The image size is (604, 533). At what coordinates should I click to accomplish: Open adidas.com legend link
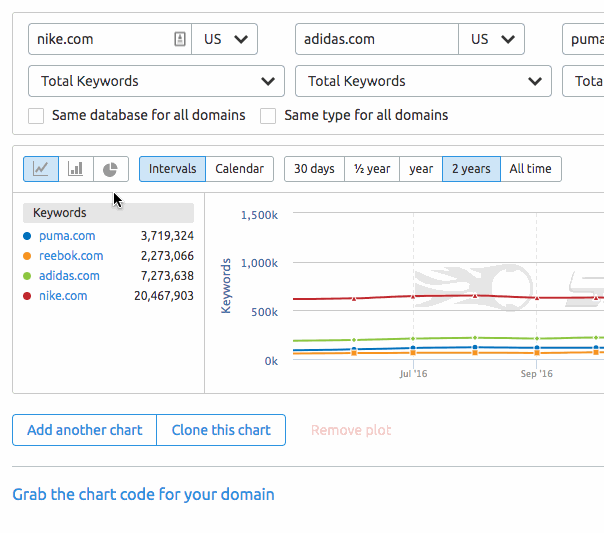[x=69, y=276]
